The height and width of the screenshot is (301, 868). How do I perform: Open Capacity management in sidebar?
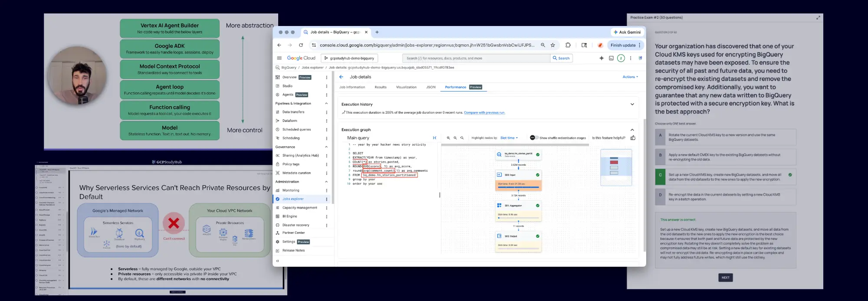click(x=299, y=208)
